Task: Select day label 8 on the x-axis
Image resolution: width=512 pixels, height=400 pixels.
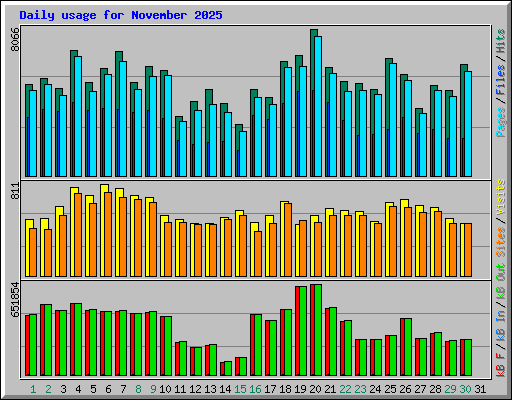Action: tap(138, 389)
